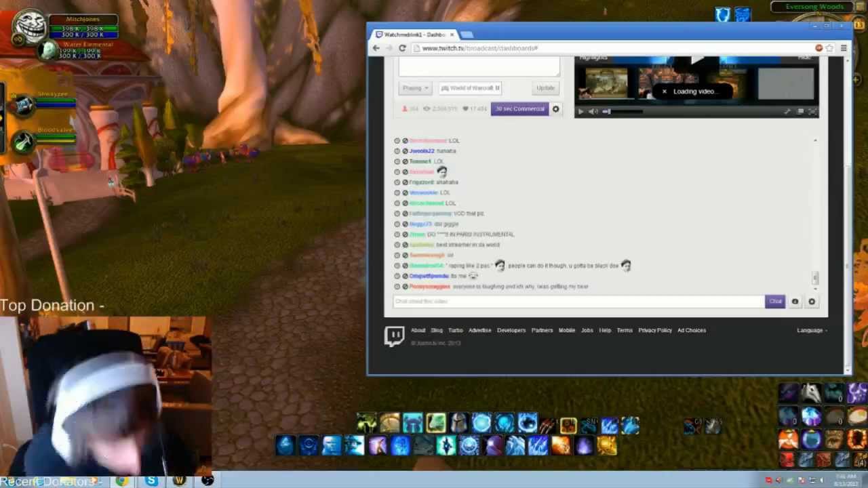Open the Partners footer link
868x488 pixels.
(x=542, y=331)
